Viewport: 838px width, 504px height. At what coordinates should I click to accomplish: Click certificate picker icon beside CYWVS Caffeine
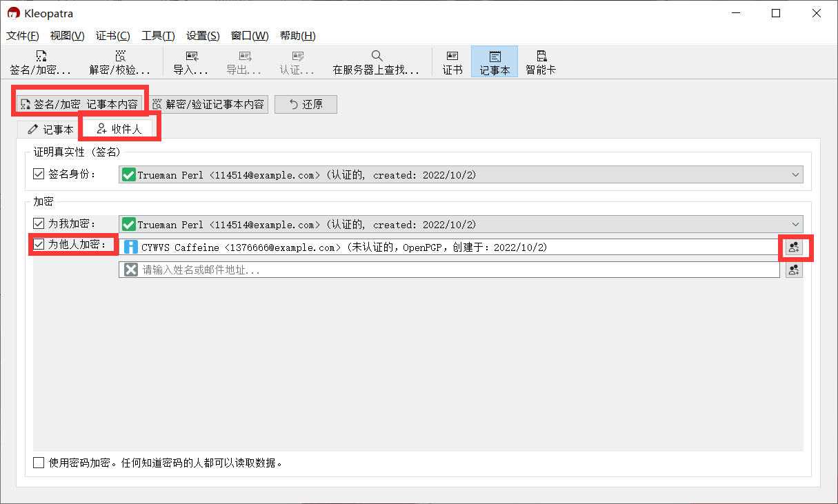coord(794,248)
